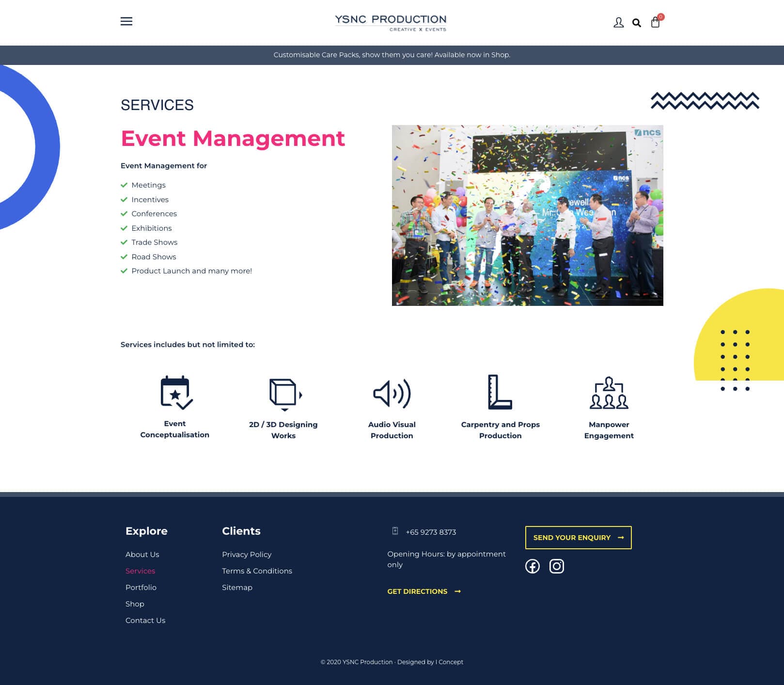This screenshot has height=685, width=784.
Task: Open the shopping cart icon
Action: [656, 21]
